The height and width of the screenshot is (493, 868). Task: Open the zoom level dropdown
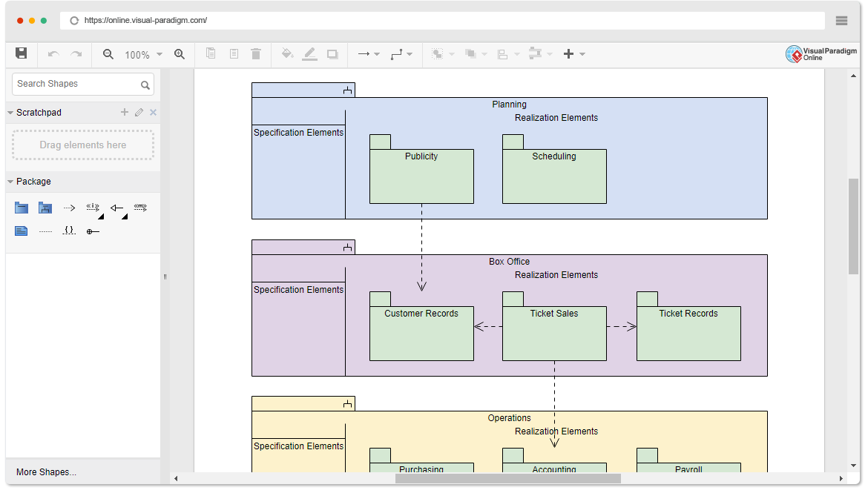click(x=158, y=53)
